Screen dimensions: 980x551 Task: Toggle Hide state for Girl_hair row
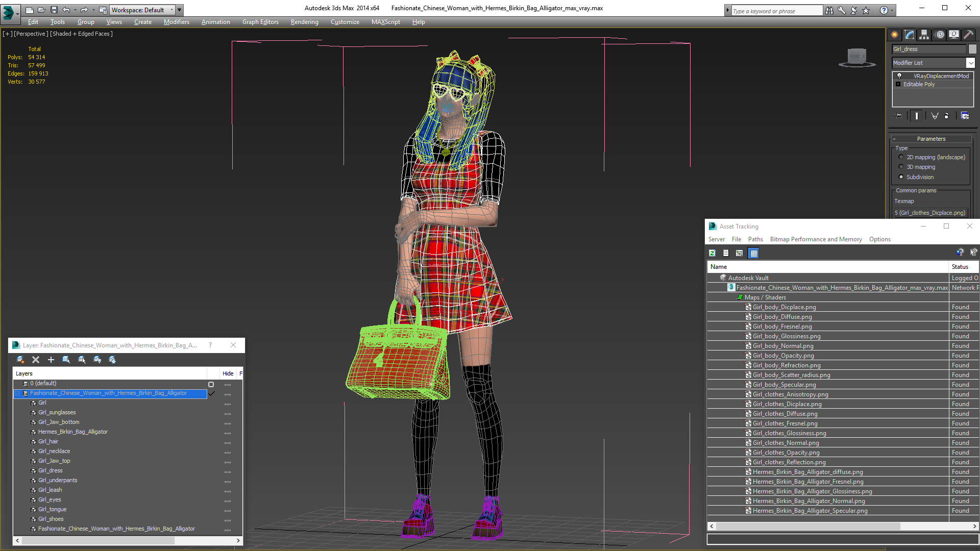click(x=228, y=442)
